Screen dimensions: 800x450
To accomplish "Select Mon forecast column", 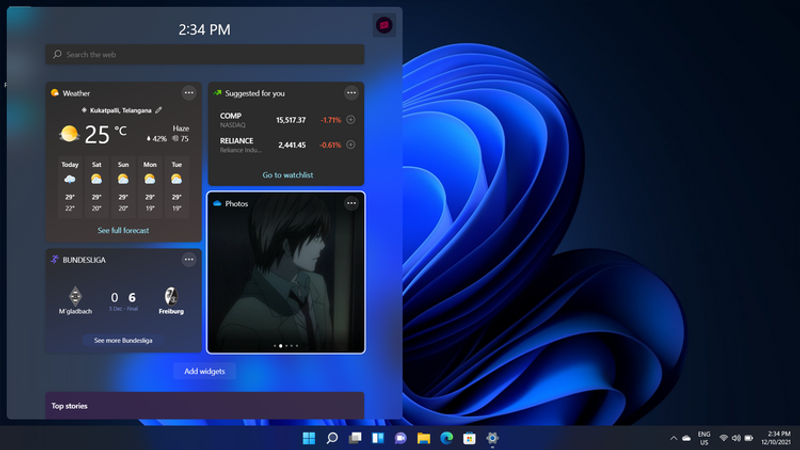I will (x=149, y=187).
